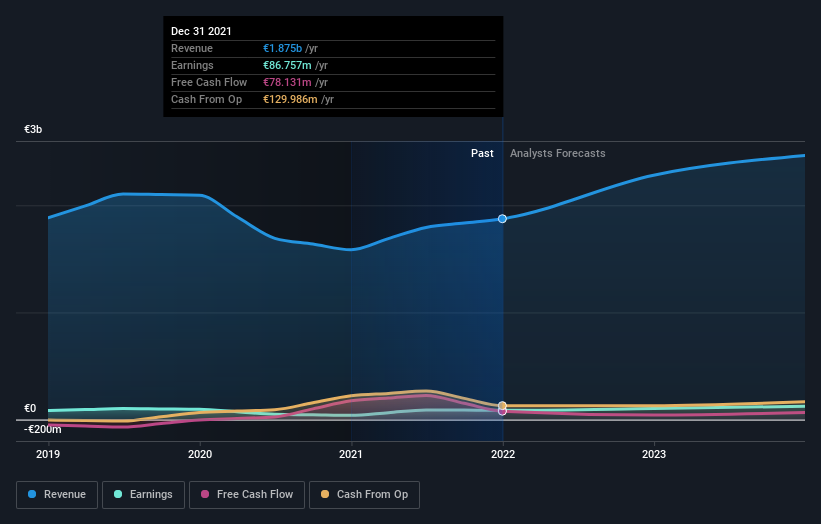This screenshot has height=524, width=821.
Task: Click the 2019 axis label
Action: tap(48, 454)
